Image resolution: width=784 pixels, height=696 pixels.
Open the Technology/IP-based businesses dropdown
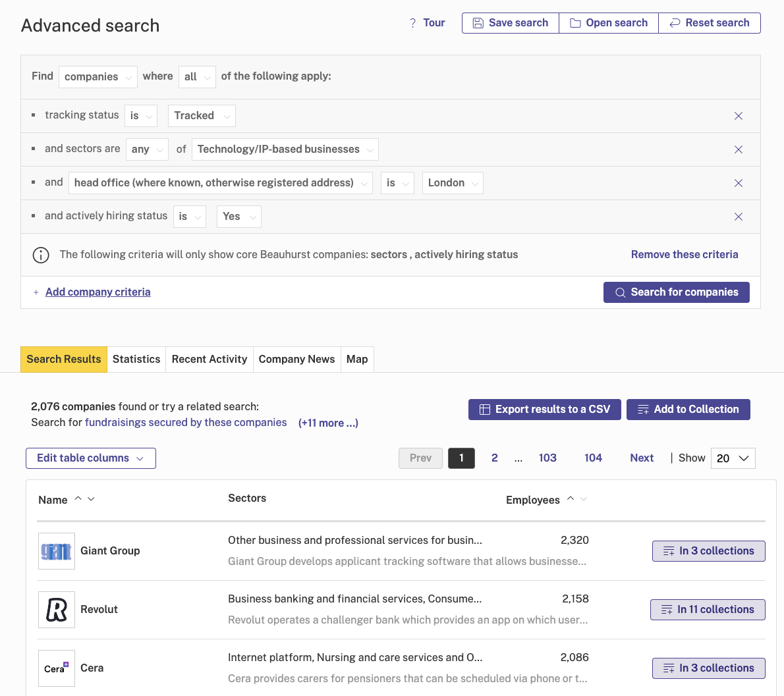click(x=285, y=149)
